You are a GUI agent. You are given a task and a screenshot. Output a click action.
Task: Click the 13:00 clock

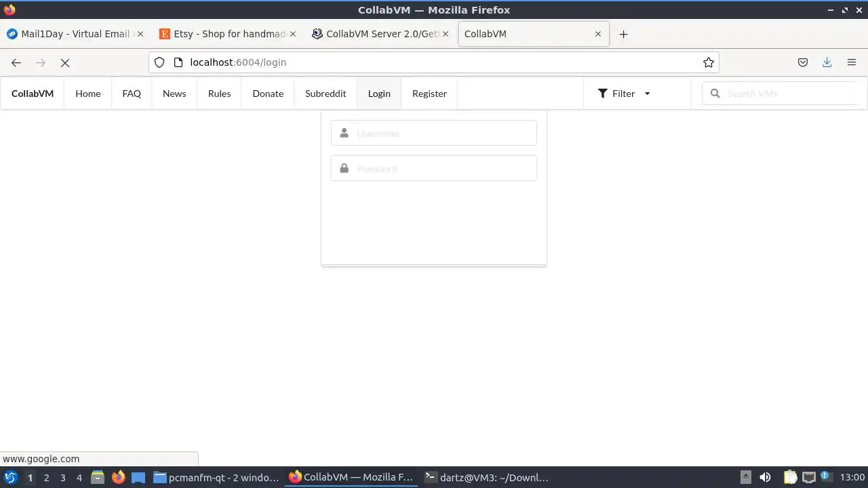pos(852,477)
